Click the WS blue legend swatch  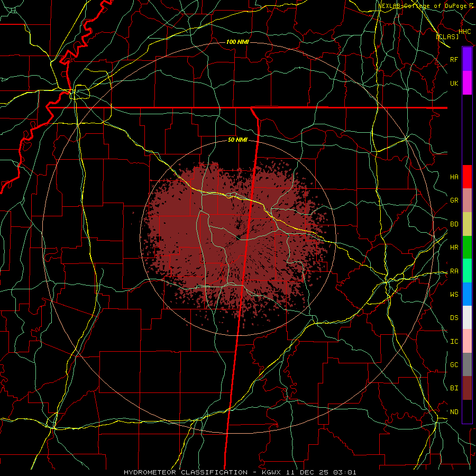[467, 294]
